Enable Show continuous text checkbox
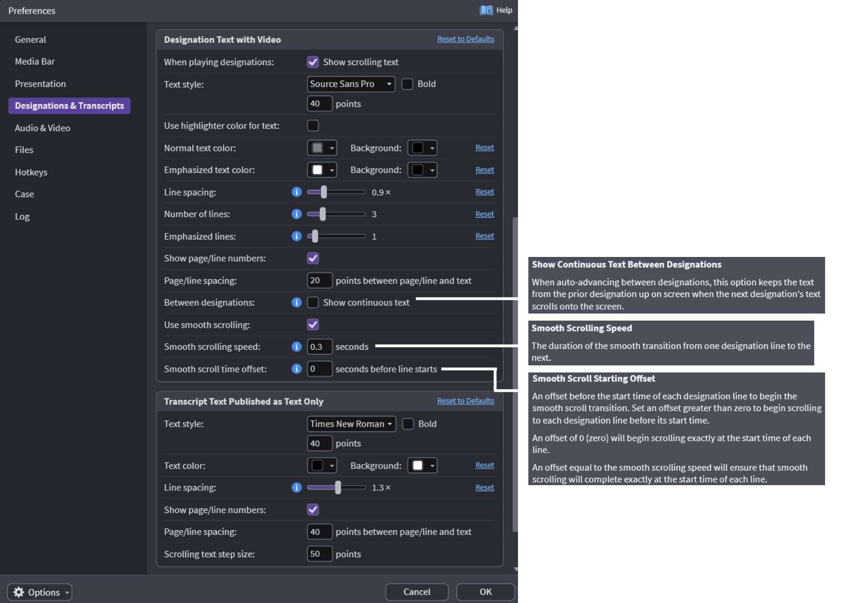 click(x=313, y=302)
